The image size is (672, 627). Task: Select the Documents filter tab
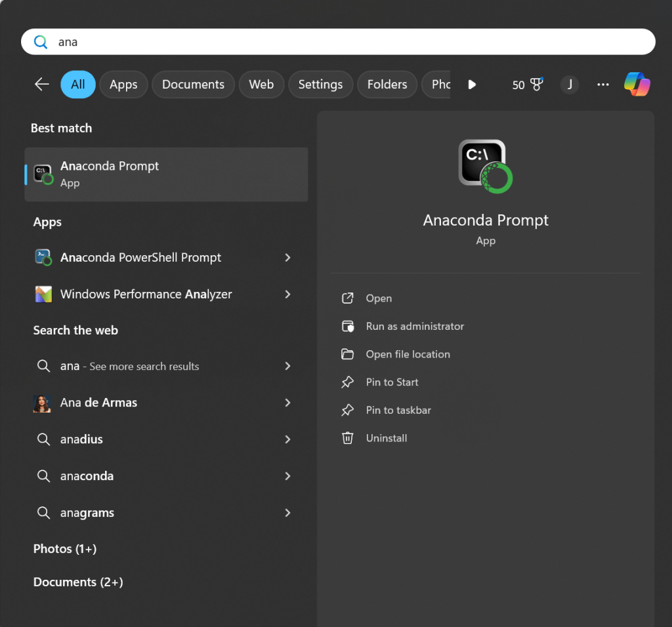tap(193, 85)
